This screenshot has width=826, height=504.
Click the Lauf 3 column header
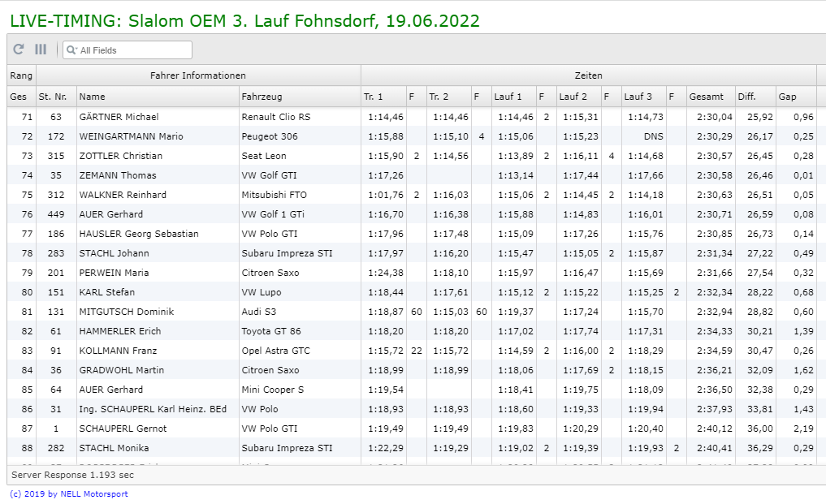(642, 97)
